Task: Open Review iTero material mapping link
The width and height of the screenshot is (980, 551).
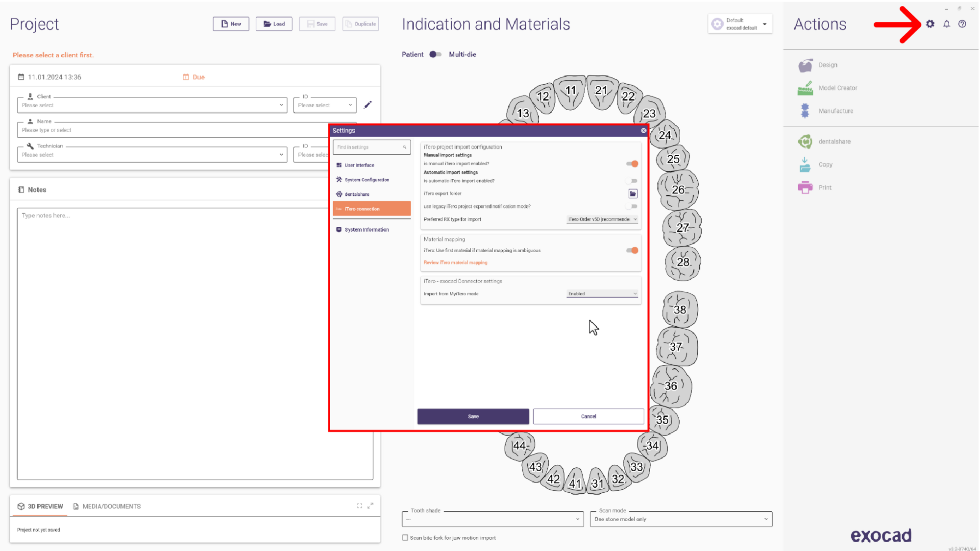Action: tap(455, 263)
